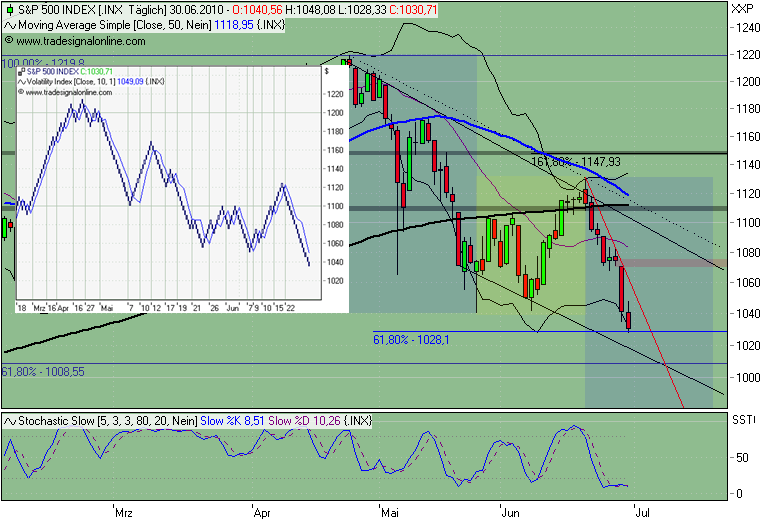Click '22 on the inset time axis
Screen dimensions: 769x520
coord(290,308)
